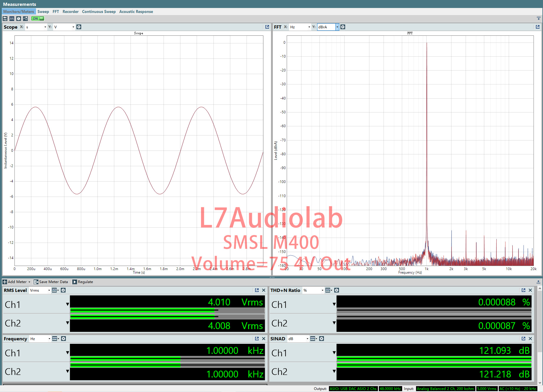Pop out the Frequency meter

click(257, 339)
